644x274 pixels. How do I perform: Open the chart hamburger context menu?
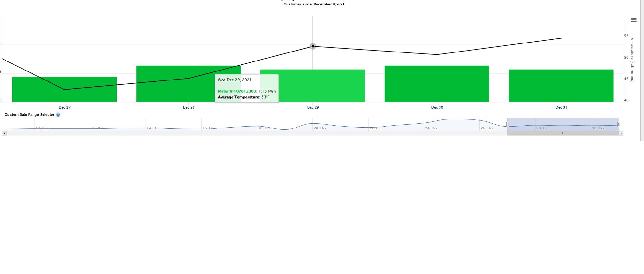(634, 20)
